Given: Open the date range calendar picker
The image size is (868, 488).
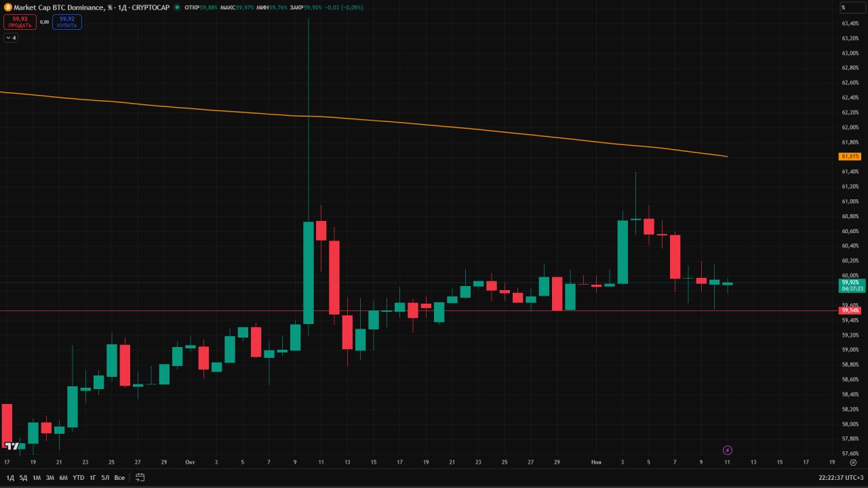Looking at the screenshot, I should [x=140, y=477].
